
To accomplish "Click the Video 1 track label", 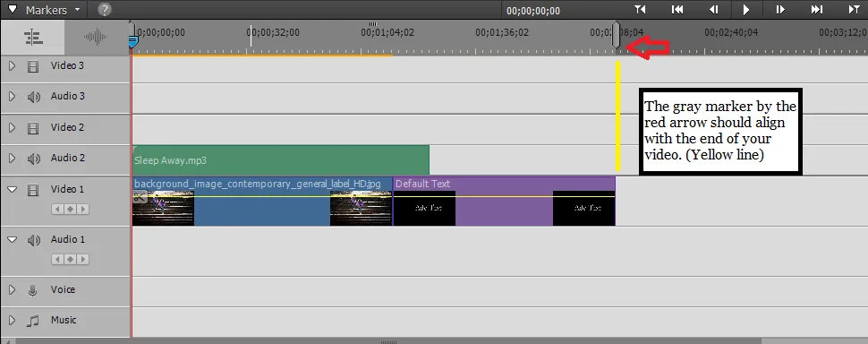I will (67, 189).
